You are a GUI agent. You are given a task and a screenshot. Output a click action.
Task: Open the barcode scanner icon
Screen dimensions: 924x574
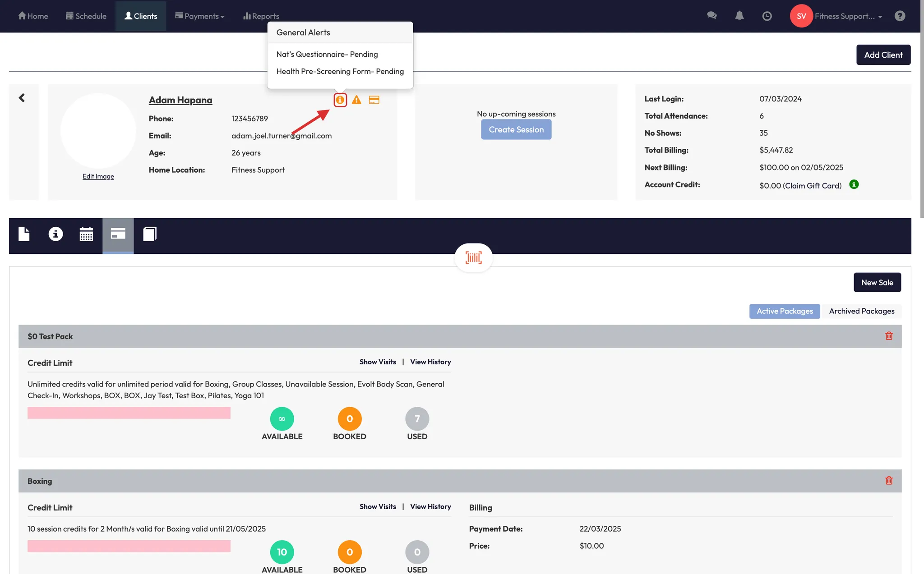473,257
